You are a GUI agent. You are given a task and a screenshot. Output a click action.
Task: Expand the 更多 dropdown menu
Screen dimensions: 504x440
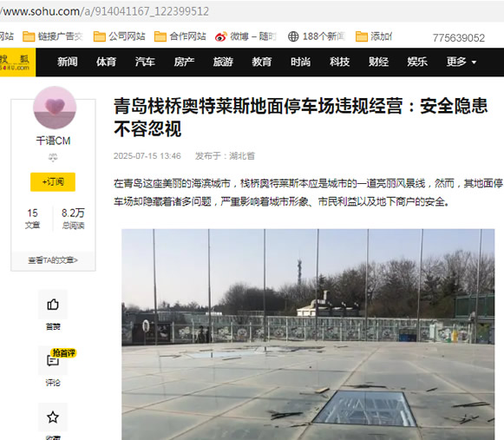(x=461, y=62)
